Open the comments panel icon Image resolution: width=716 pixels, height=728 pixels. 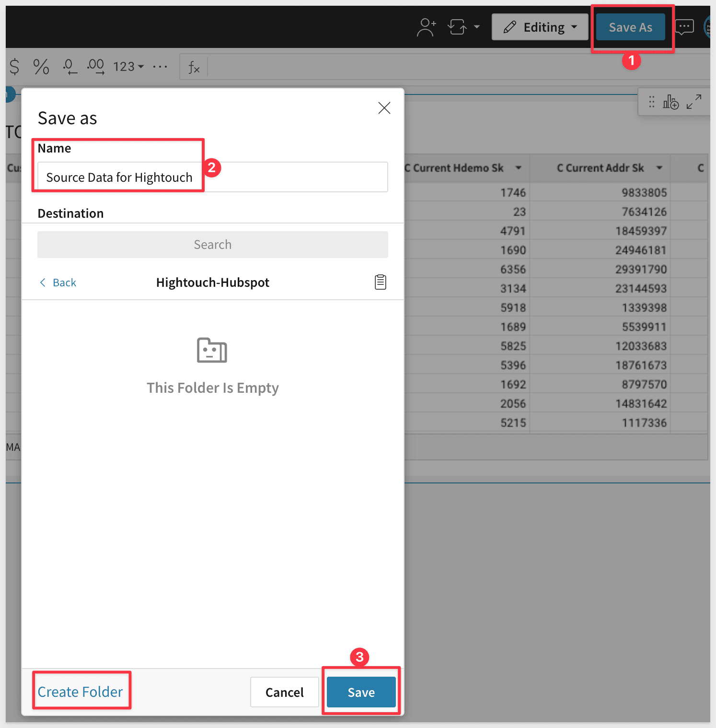coord(684,27)
